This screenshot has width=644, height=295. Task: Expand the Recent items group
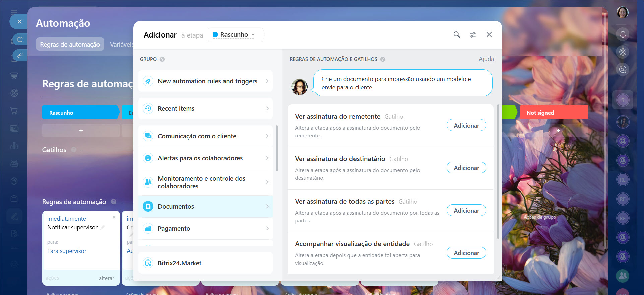tap(205, 108)
